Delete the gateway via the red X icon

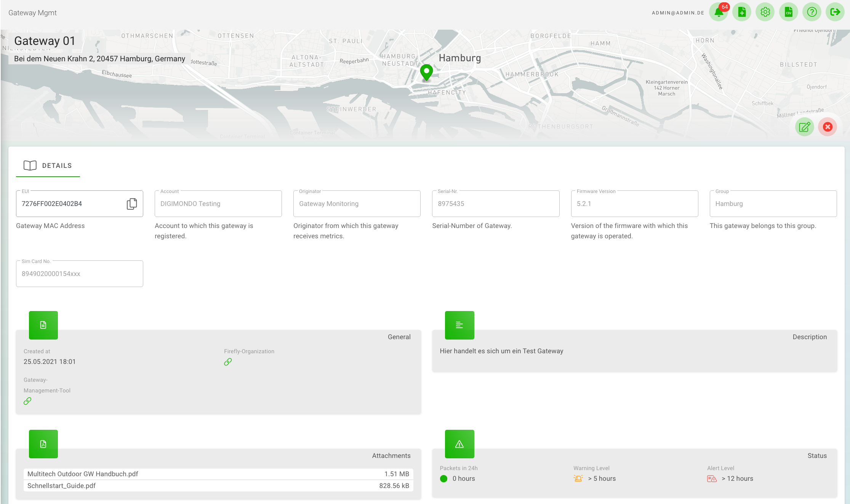pyautogui.click(x=828, y=127)
